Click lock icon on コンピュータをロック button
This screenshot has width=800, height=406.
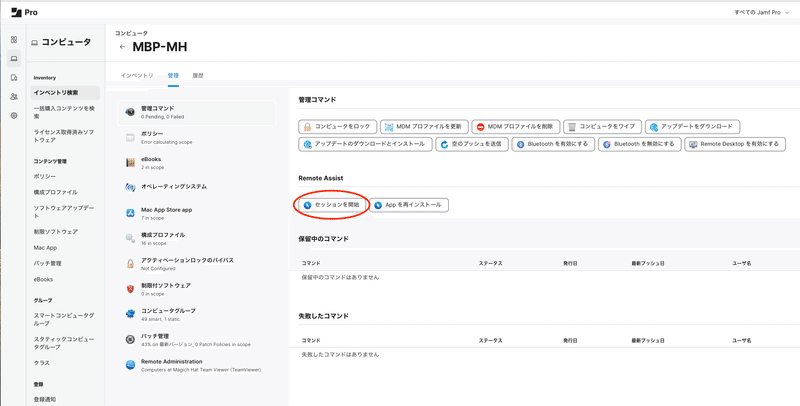[308, 126]
